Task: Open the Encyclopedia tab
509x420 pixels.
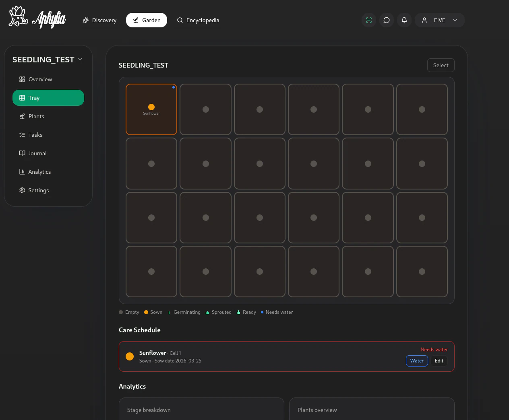Action: tap(198, 20)
